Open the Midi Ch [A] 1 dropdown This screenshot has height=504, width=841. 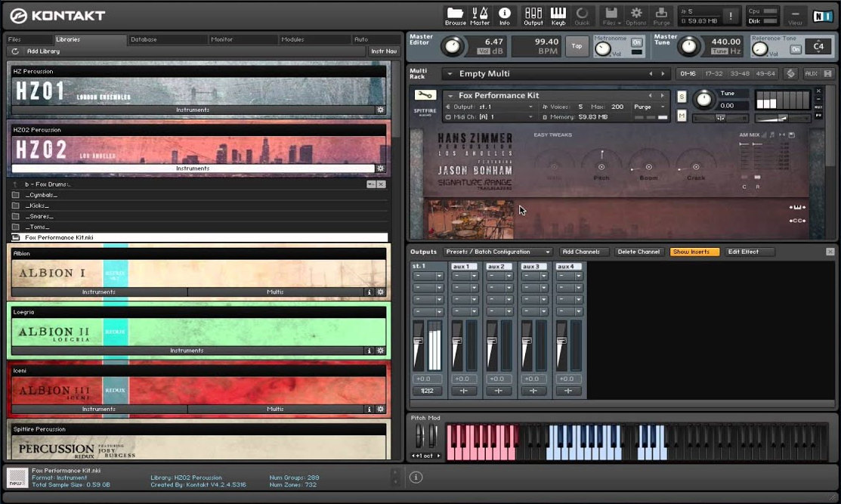(530, 117)
